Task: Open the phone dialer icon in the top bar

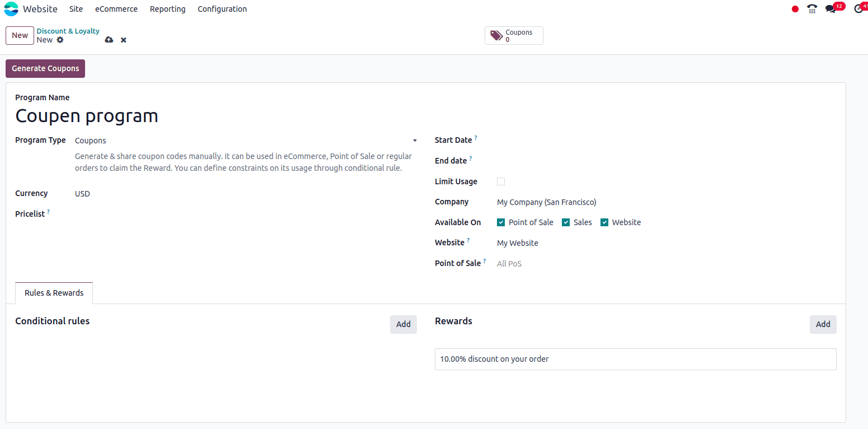Action: [x=812, y=9]
